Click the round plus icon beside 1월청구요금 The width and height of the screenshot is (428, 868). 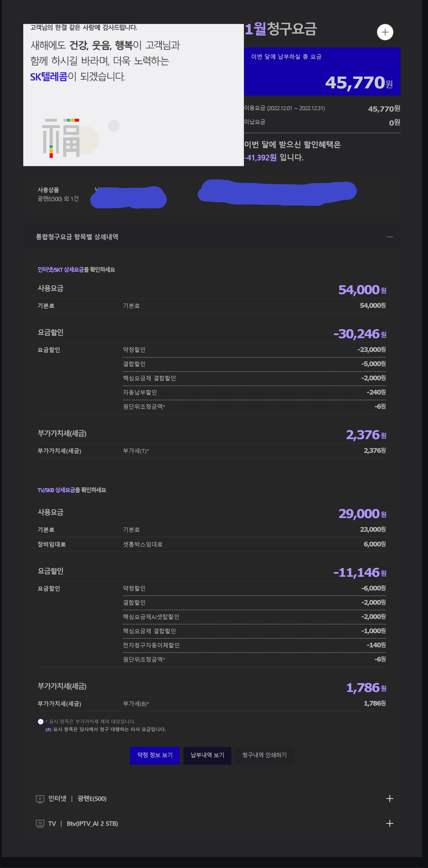point(385,32)
